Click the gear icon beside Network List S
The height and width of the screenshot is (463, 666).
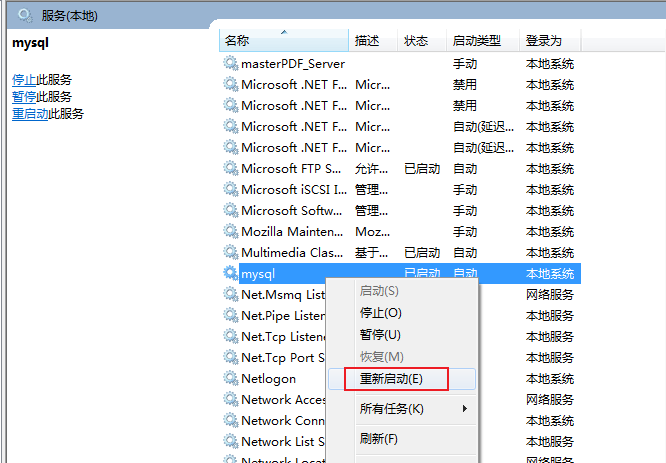coord(231,441)
